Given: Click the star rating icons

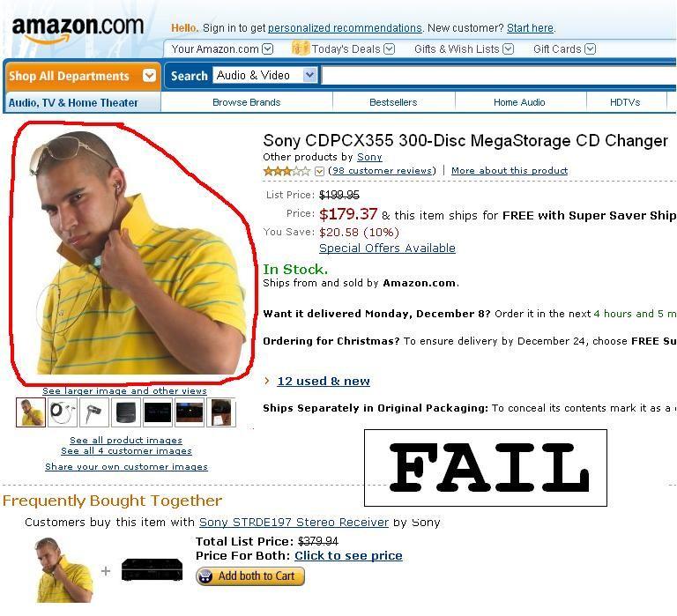Looking at the screenshot, I should [286, 171].
